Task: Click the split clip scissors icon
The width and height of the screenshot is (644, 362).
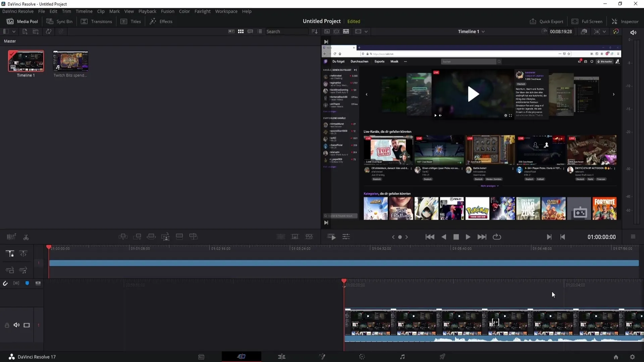Action: coord(26,237)
